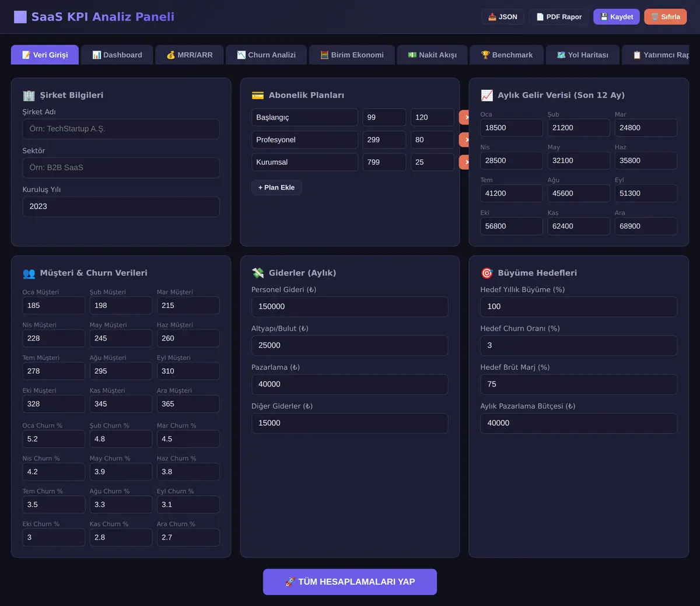Image resolution: width=700 pixels, height=606 pixels.
Task: Open the Veri Girişi tab
Action: click(x=45, y=55)
